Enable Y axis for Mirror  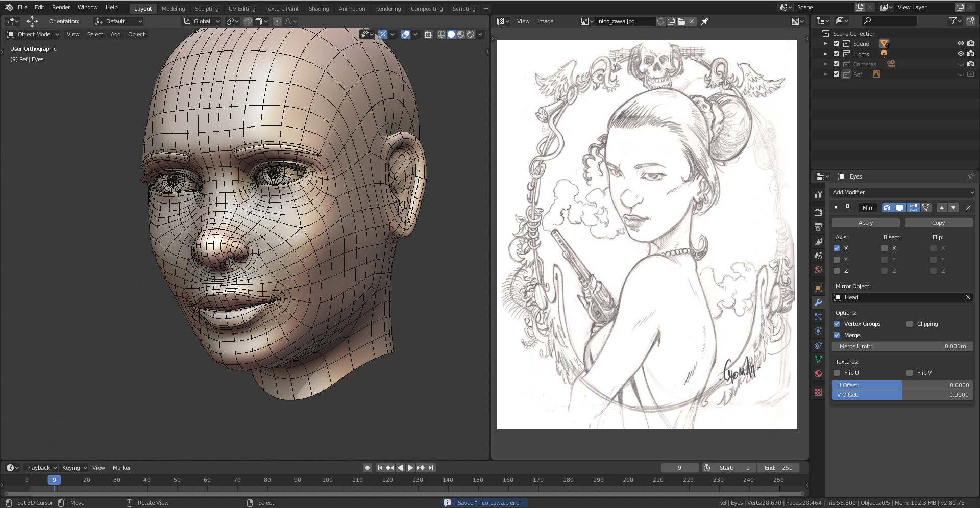click(x=837, y=260)
